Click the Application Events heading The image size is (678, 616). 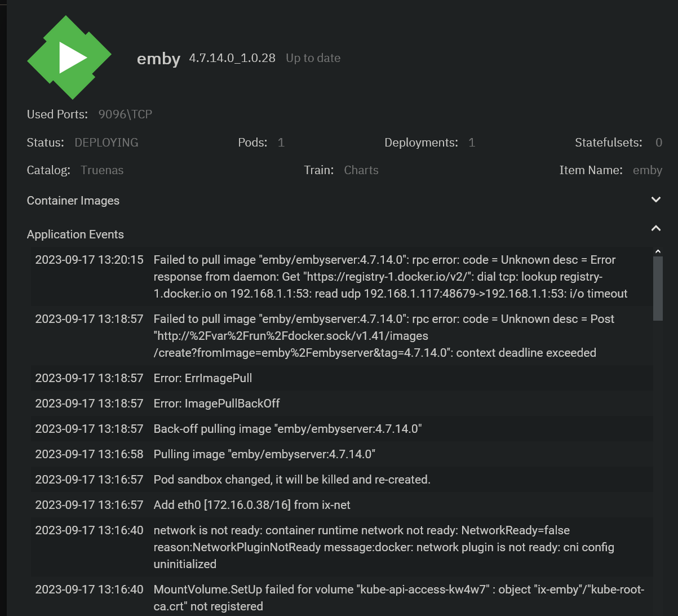coord(76,234)
